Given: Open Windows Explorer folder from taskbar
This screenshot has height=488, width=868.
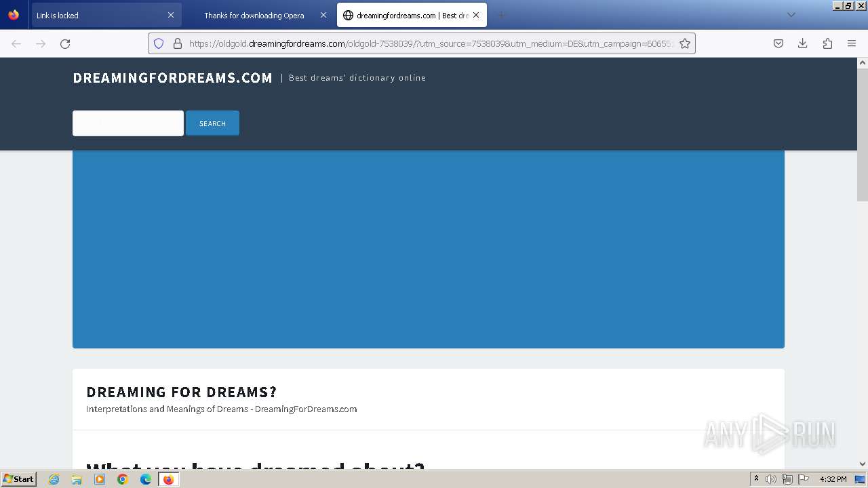Looking at the screenshot, I should pyautogui.click(x=77, y=479).
